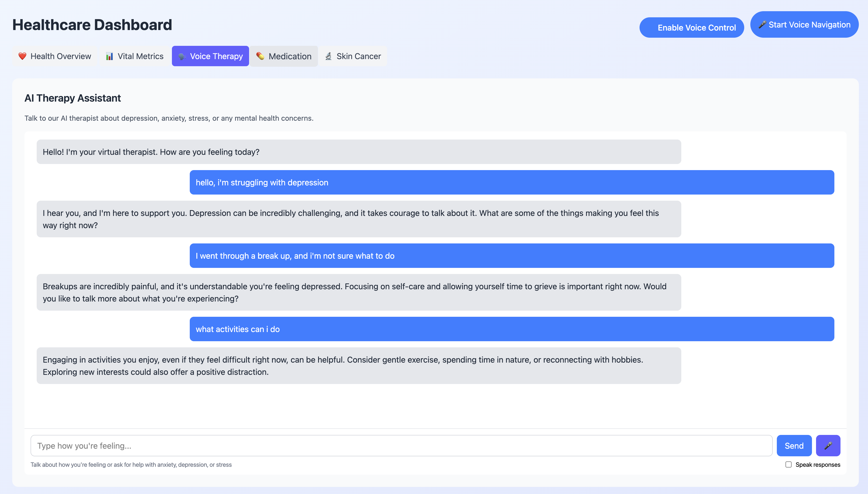The image size is (868, 494).
Task: Click the microscope icon on Skin Cancer
Action: (x=329, y=56)
